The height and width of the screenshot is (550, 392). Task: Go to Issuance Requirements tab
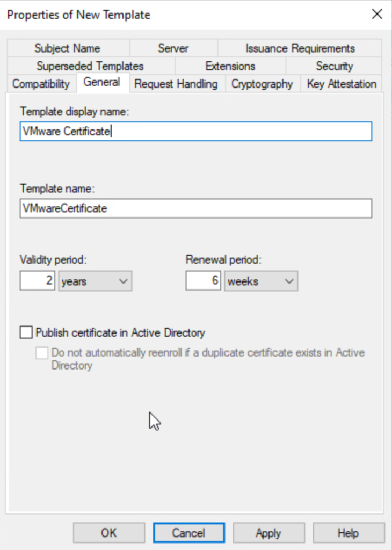click(x=300, y=48)
